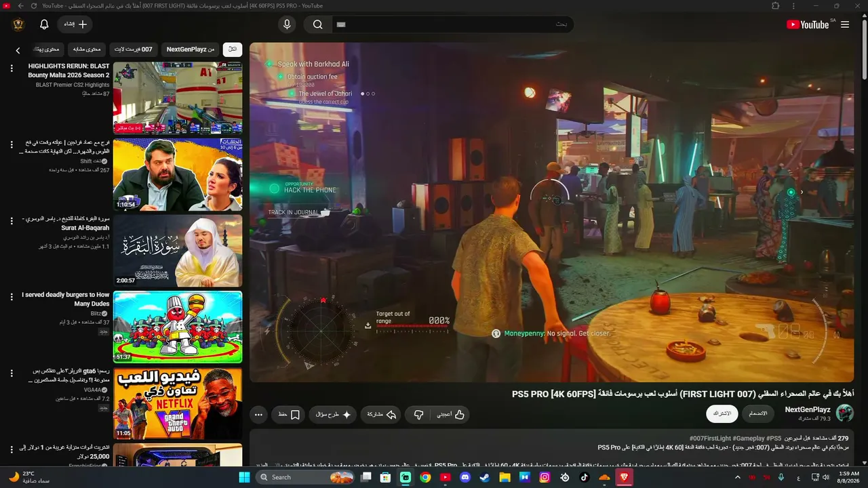The height and width of the screenshot is (488, 868).
Task: Open the YouTube notifications bell
Action: (x=44, y=24)
